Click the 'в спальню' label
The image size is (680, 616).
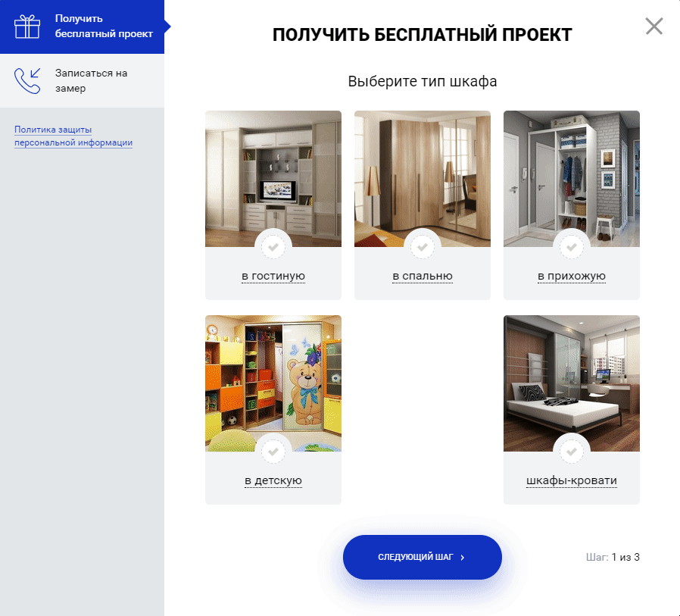pos(423,276)
